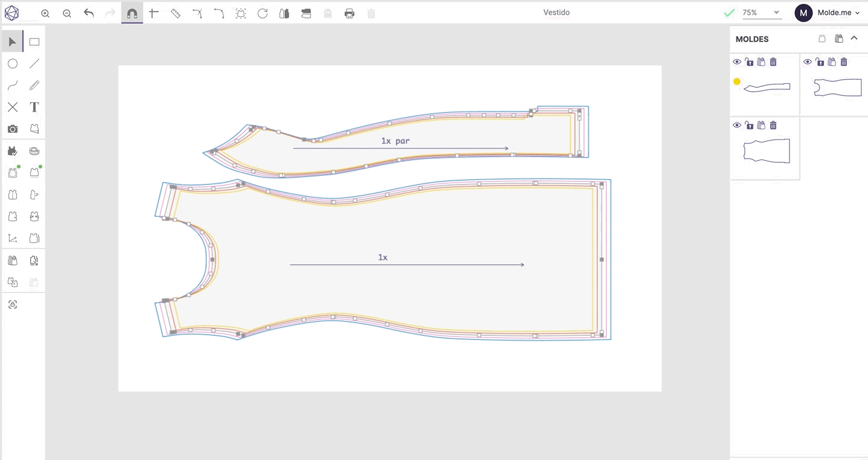Screen dimensions: 868x460
Task: Toggle the magnet snap tool
Action: pyautogui.click(x=132, y=13)
